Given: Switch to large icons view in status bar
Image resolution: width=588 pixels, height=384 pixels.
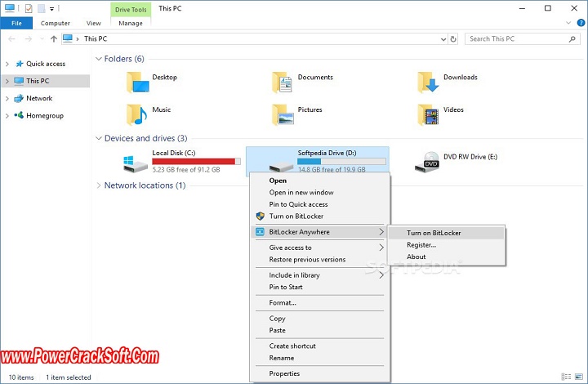Looking at the screenshot, I should point(579,377).
